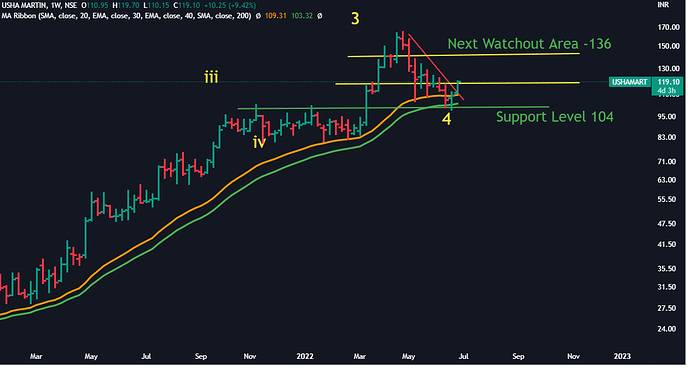This screenshot has height=368, width=690.
Task: Select the Next Watchout Area -136 annotation
Action: pos(529,44)
